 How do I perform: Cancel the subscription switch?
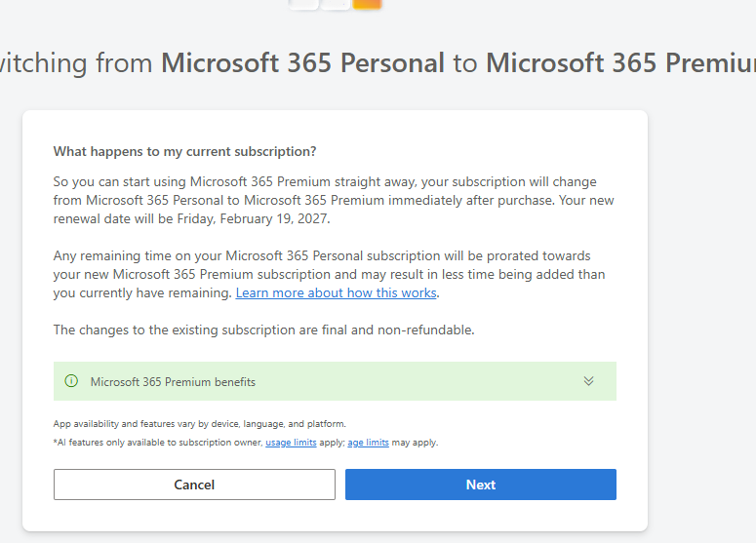point(194,485)
